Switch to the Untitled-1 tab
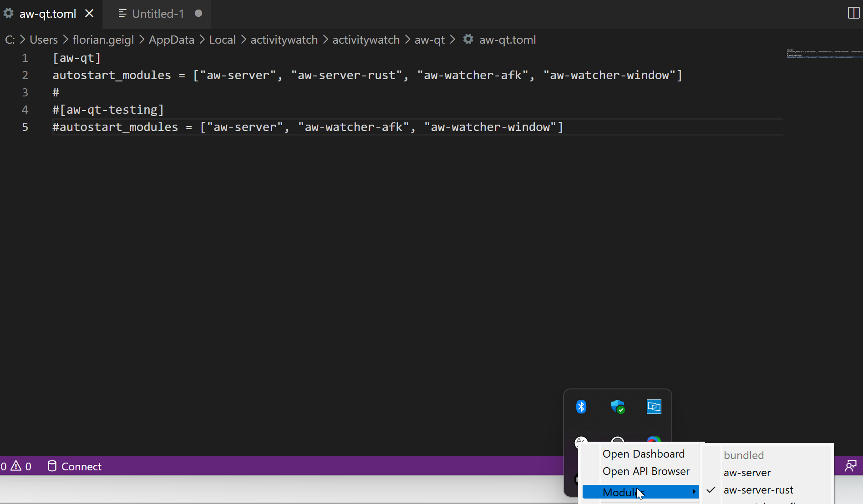Image resolution: width=863 pixels, height=504 pixels. 158,14
